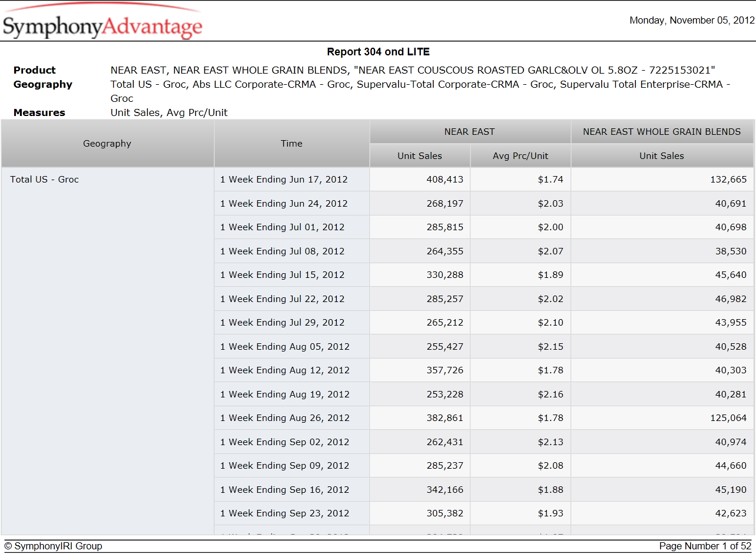Viewport: 756px width, 557px height.
Task: Select the Time column header
Action: (291, 144)
